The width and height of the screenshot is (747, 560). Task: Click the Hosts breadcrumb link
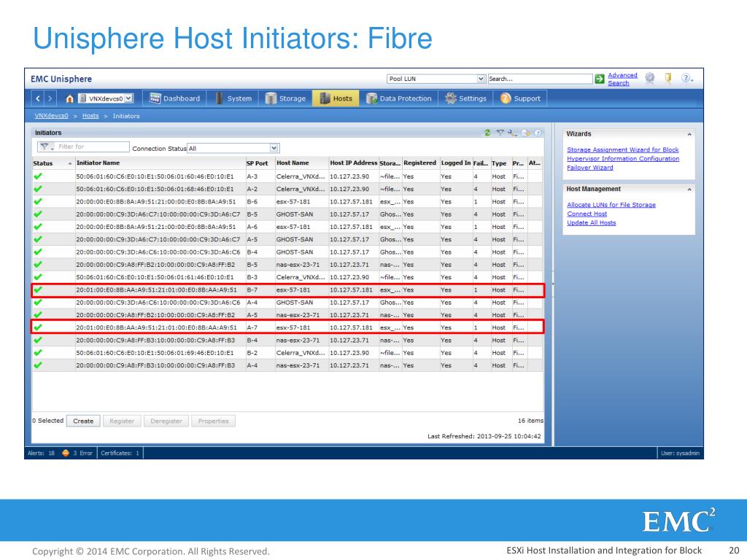[x=90, y=116]
